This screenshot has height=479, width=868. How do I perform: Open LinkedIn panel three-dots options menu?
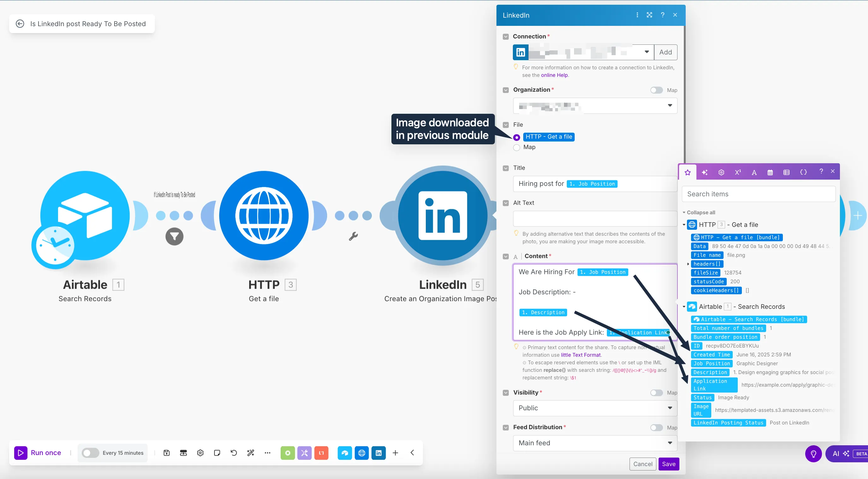click(x=637, y=15)
